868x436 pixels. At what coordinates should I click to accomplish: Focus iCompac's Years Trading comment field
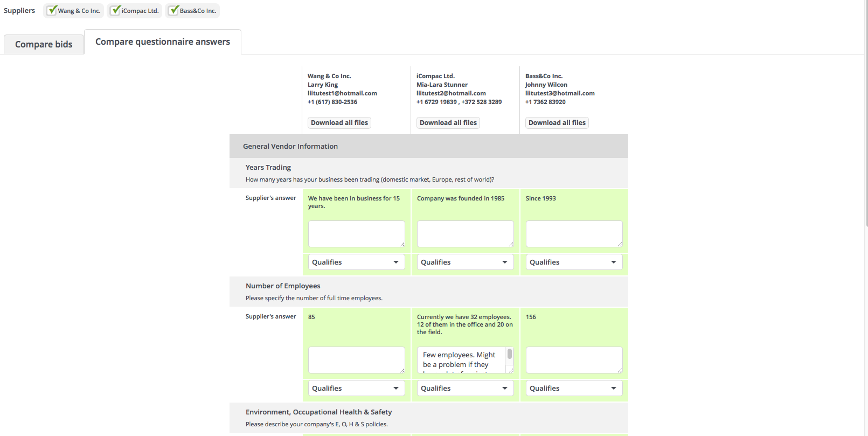(465, 233)
